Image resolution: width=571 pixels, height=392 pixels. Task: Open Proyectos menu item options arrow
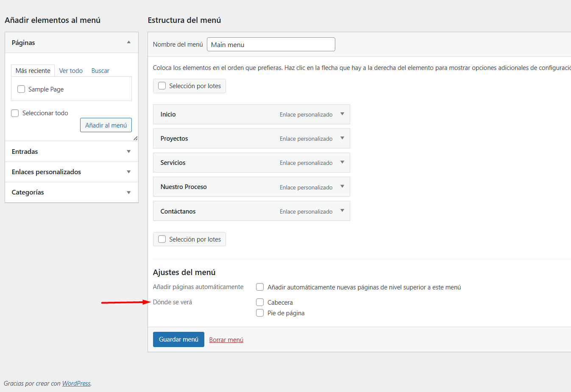342,138
